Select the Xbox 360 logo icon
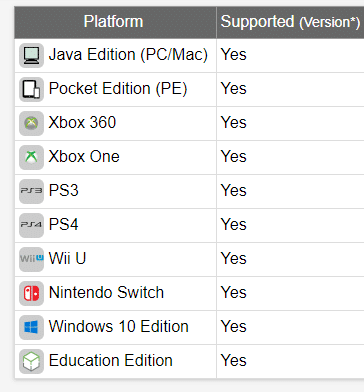364x392 pixels. [x=31, y=123]
